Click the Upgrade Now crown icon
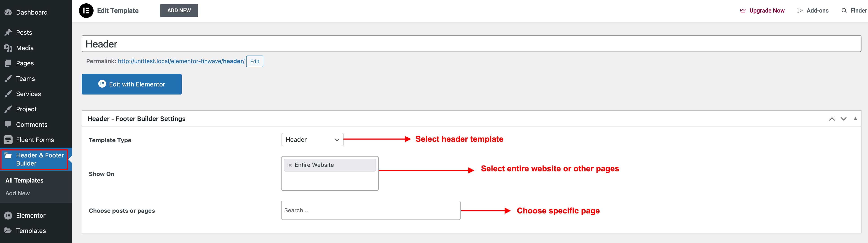Image resolution: width=868 pixels, height=243 pixels. click(743, 11)
